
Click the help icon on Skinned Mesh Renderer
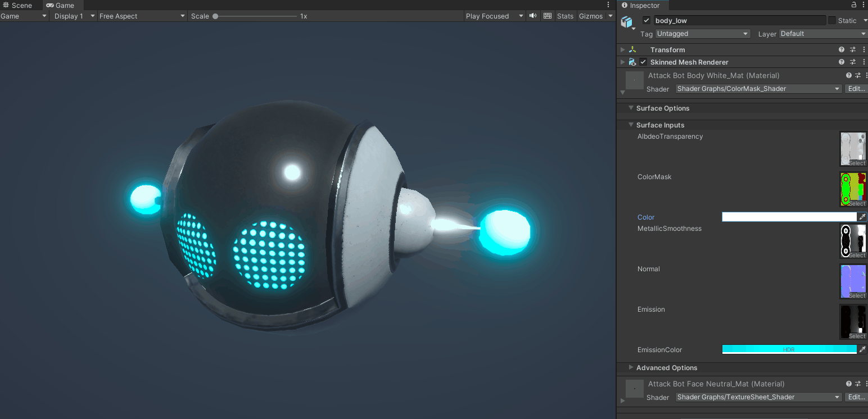coord(841,62)
